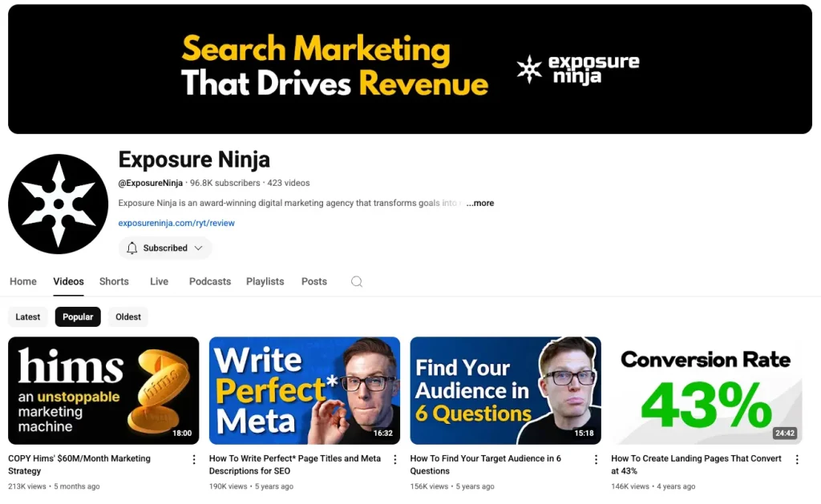The image size is (821, 504).
Task: Click the Exposure Ninja channel avatar
Action: 58,204
